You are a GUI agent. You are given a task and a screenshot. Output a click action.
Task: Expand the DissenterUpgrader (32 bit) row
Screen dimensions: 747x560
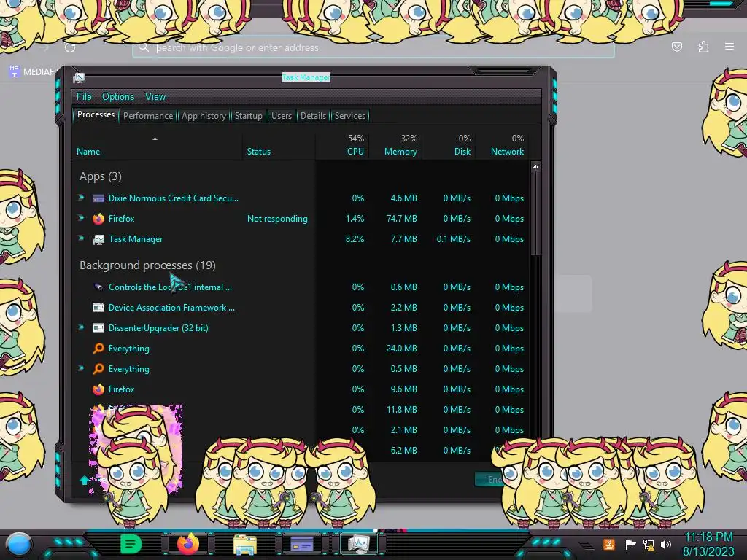81,327
